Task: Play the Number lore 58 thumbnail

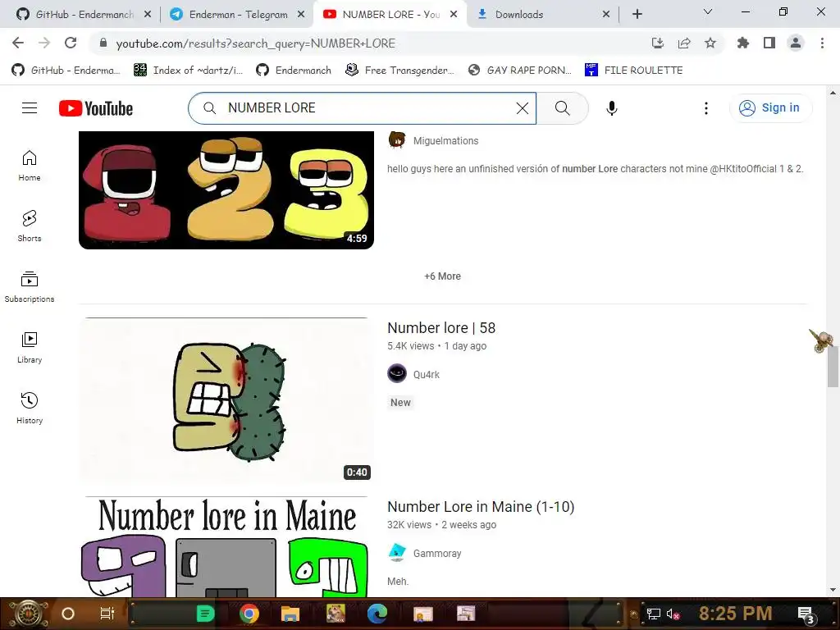Action: coord(226,400)
